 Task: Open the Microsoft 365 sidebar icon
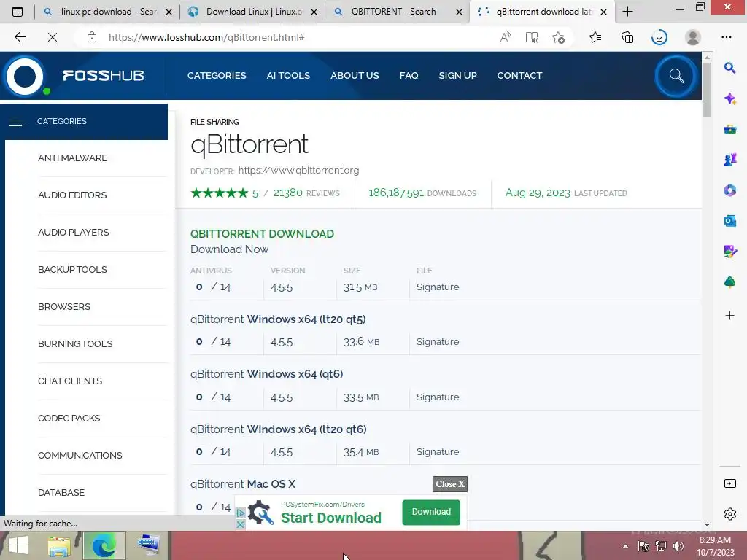pyautogui.click(x=729, y=190)
